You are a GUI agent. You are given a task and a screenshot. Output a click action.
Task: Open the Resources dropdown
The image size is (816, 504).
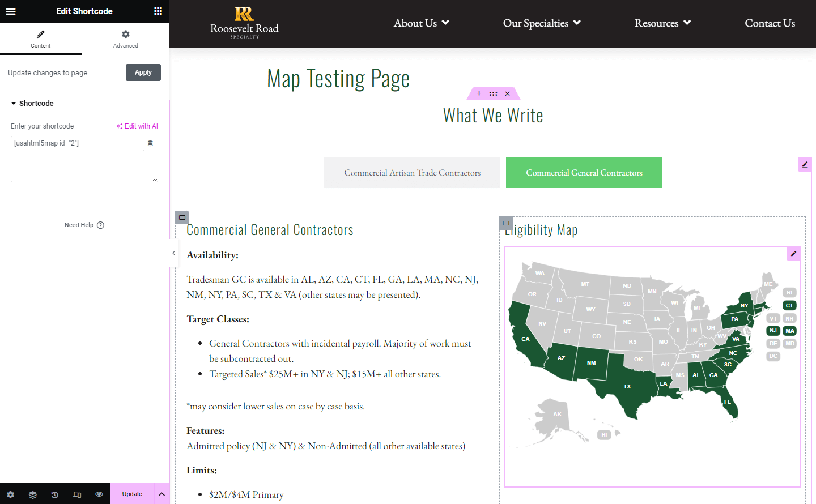[662, 23]
